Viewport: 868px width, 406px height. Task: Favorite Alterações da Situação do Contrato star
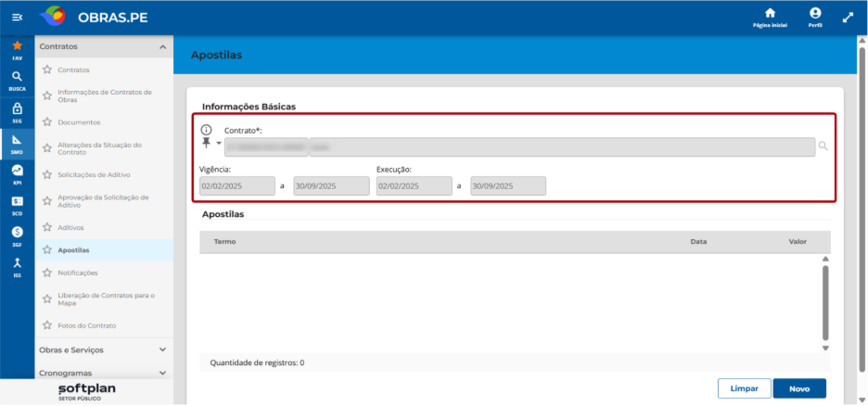47,148
